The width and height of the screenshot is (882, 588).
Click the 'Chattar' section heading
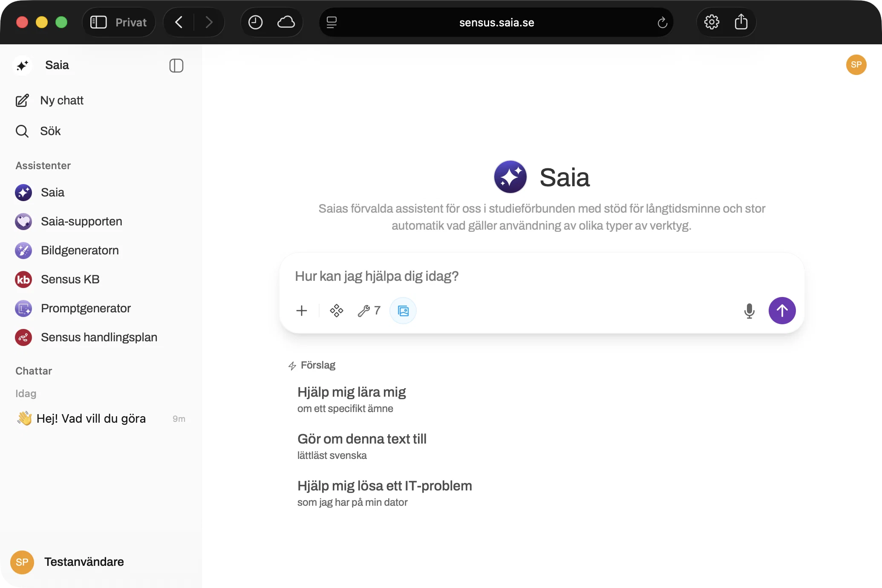coord(34,371)
